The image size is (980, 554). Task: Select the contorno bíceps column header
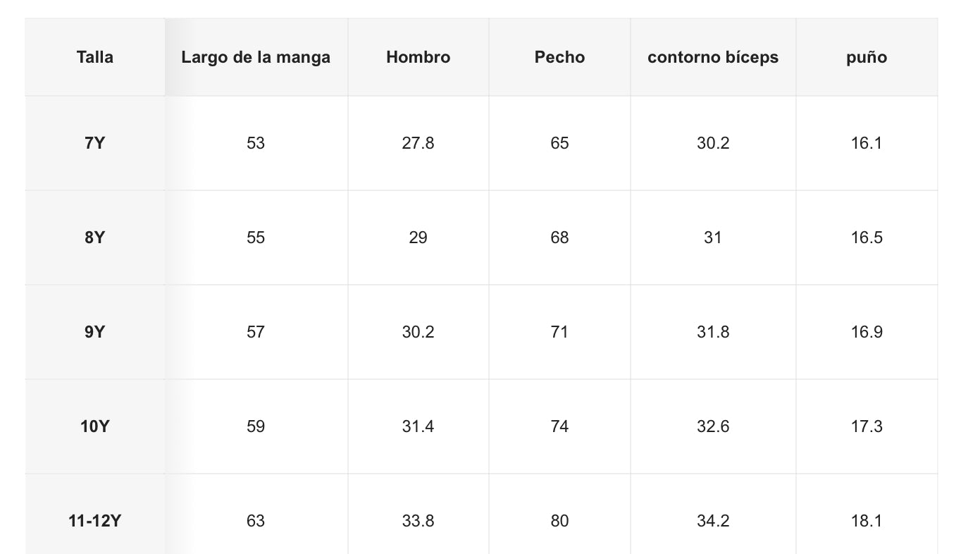coord(713,57)
